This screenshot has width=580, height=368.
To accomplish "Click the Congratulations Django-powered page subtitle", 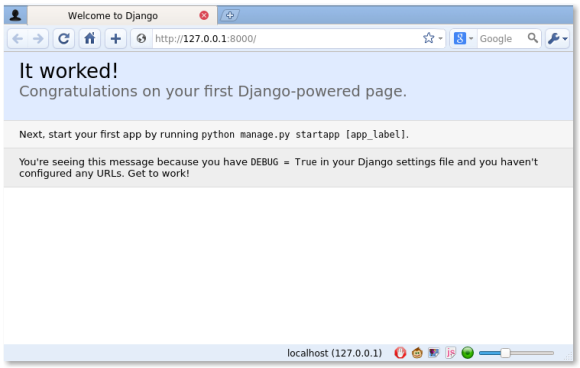I will tap(213, 91).
